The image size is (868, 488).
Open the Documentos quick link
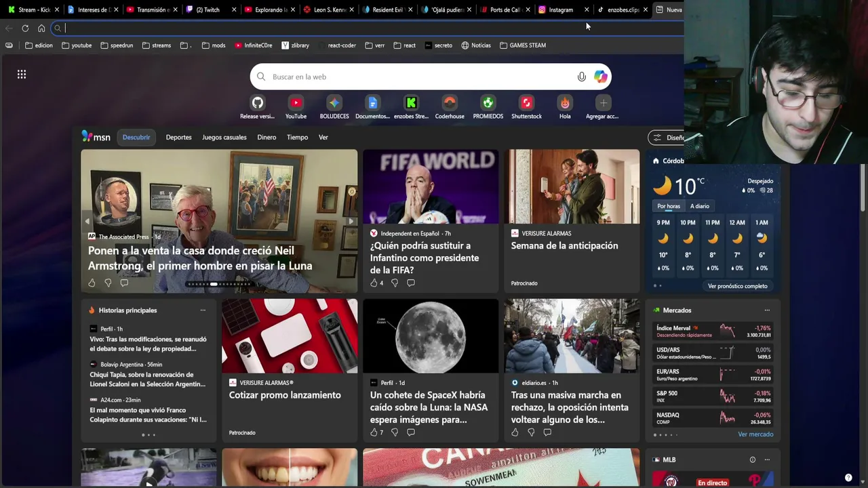coord(372,107)
